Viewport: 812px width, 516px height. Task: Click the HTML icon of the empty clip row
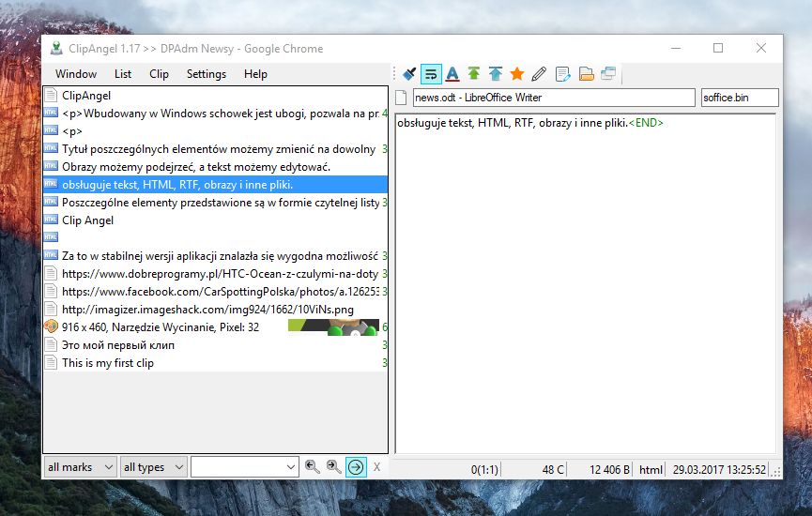click(51, 237)
